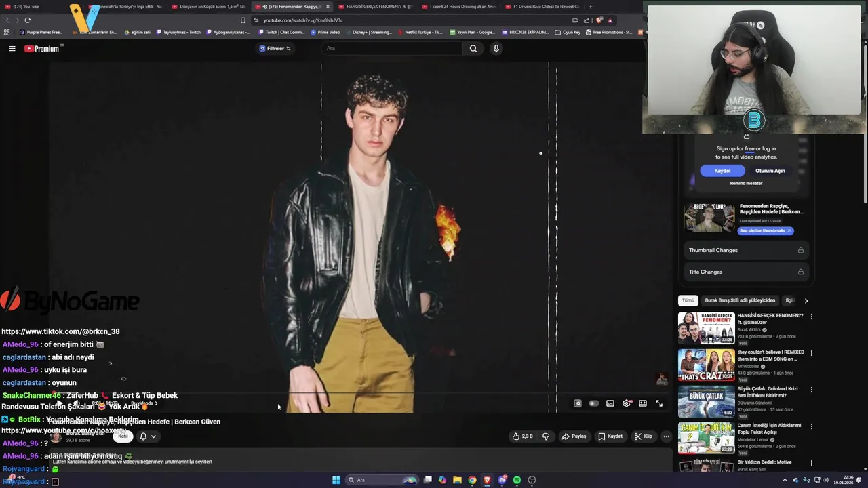
Task: Expand the Thumbnail Changes section
Action: (746, 250)
